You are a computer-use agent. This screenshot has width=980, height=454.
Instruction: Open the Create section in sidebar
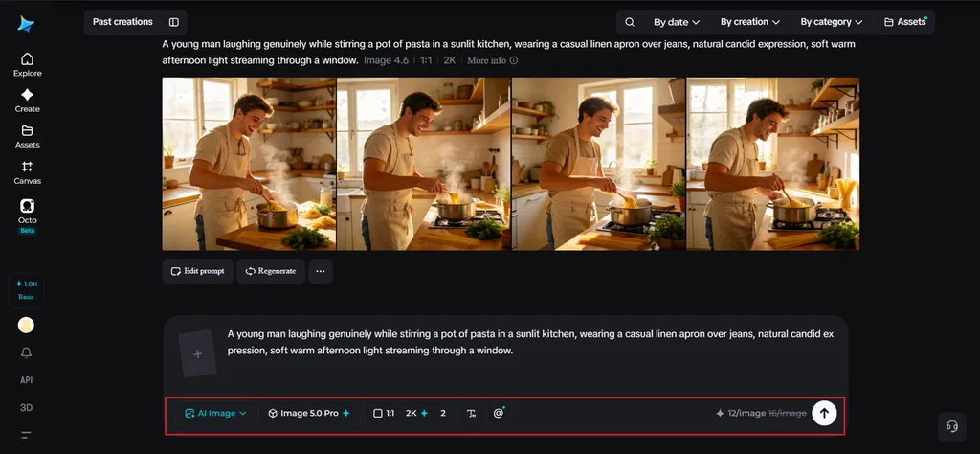(x=27, y=101)
